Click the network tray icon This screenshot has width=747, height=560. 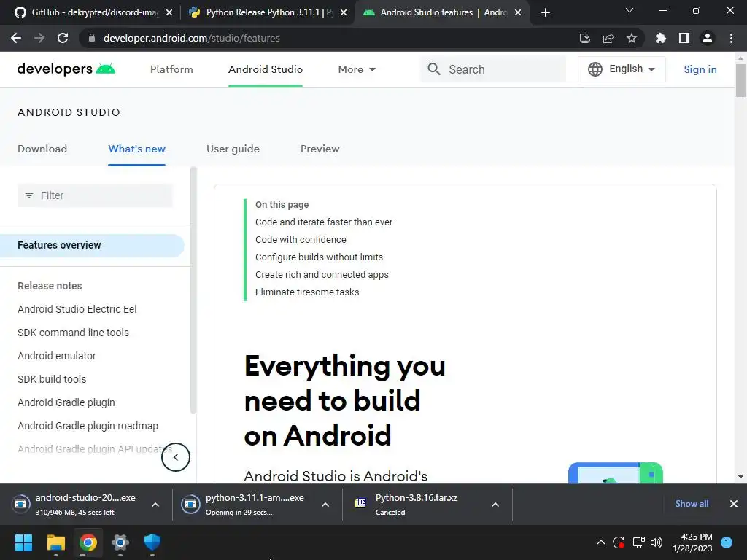[x=638, y=542]
